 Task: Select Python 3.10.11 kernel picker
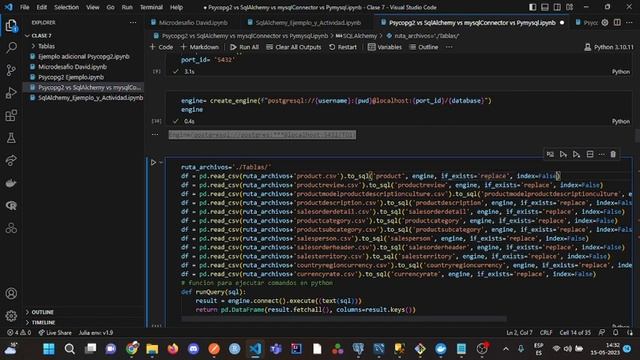coord(609,47)
